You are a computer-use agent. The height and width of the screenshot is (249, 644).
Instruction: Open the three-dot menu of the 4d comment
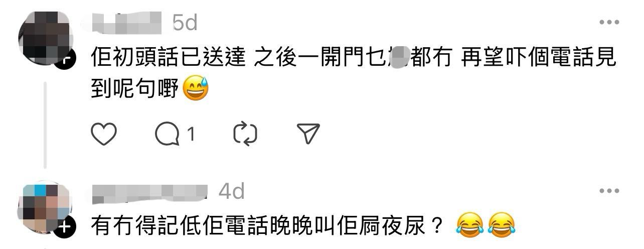click(609, 191)
